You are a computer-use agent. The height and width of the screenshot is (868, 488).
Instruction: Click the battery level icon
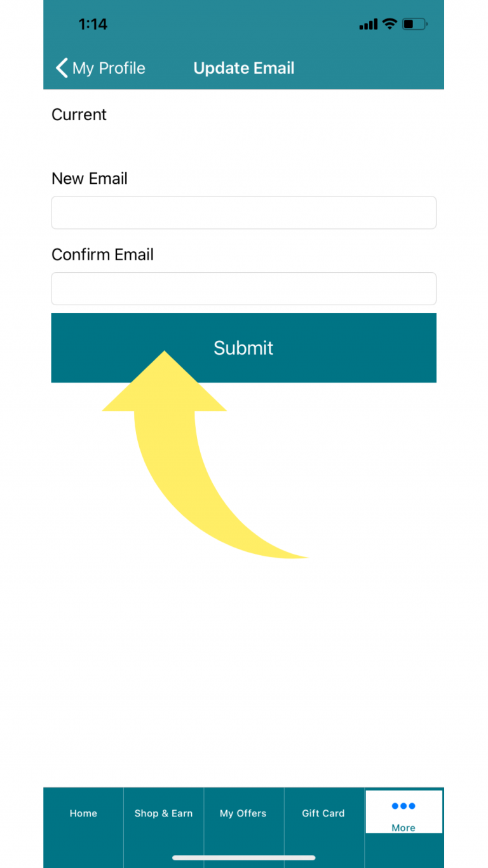coord(415,24)
